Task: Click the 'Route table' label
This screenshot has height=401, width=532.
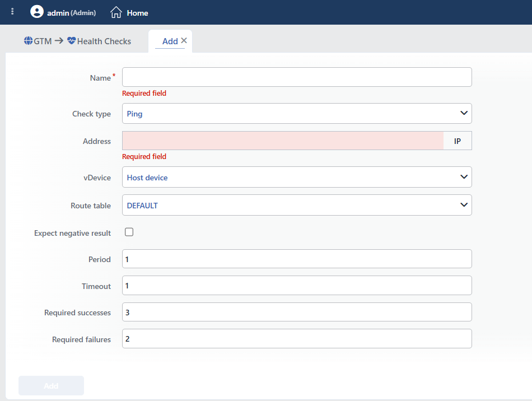Action: 91,206
